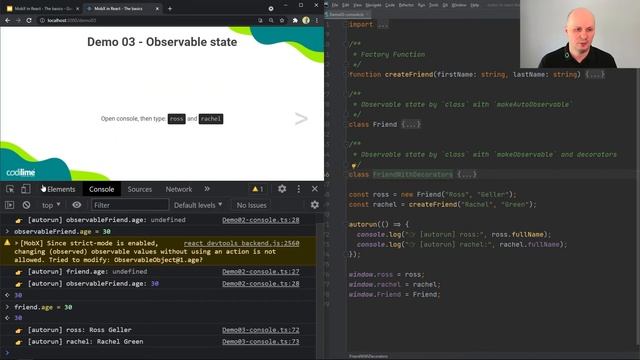
Task: Expand the folded import block
Action: tap(383, 25)
